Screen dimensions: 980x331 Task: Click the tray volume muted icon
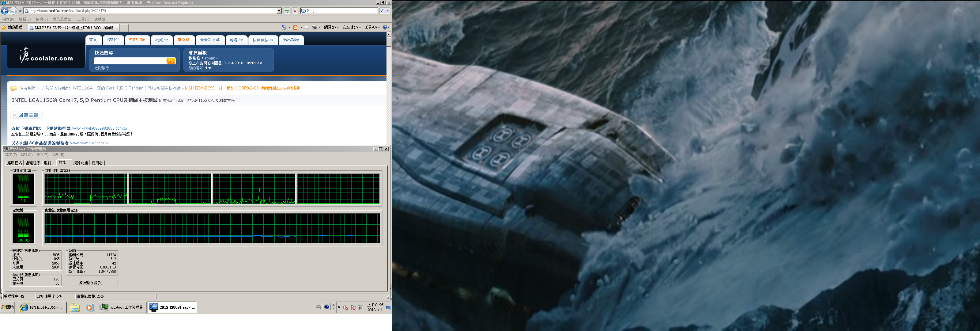(x=346, y=307)
